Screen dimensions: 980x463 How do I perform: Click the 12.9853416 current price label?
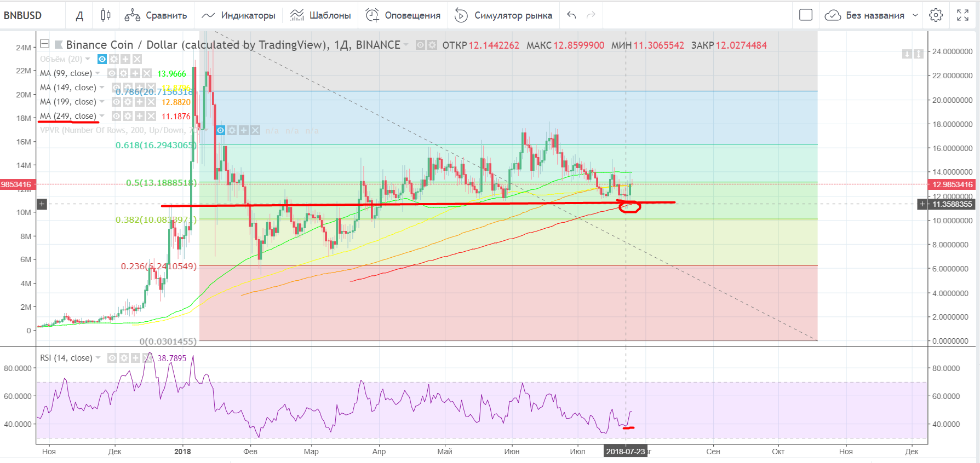pos(952,184)
